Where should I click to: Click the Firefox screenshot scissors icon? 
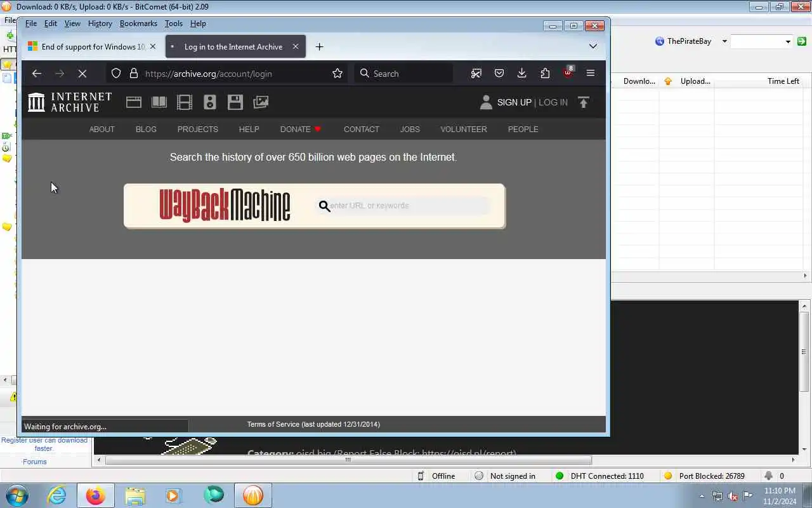coord(476,74)
